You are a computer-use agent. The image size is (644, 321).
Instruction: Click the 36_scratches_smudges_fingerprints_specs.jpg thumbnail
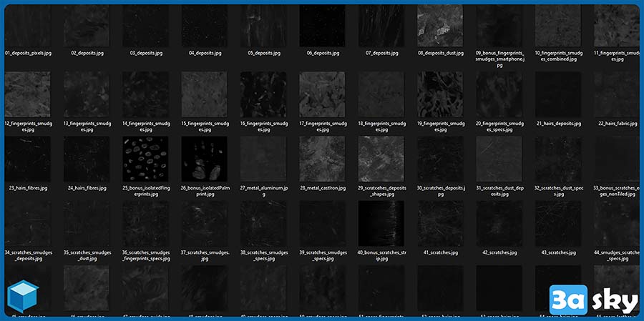[x=145, y=224]
